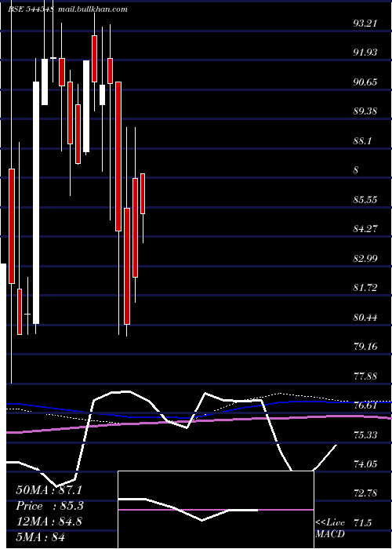
Task: Select the 91.93 price axis label
Action: point(365,53)
